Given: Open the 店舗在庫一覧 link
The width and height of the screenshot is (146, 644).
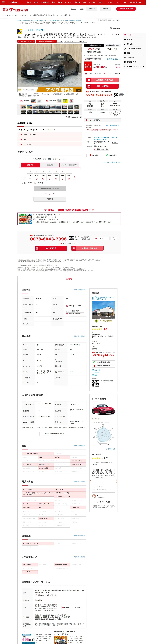Looking at the screenshot, I should point(96,370).
